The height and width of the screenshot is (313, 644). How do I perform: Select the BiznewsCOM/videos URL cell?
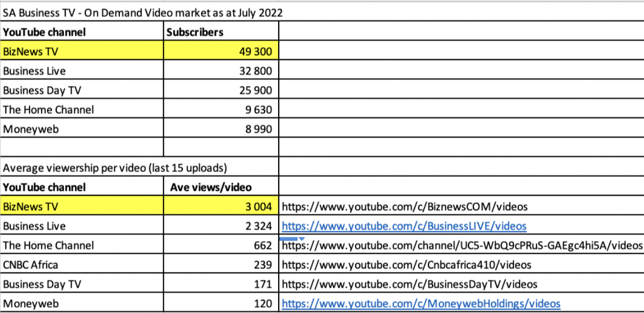461,206
